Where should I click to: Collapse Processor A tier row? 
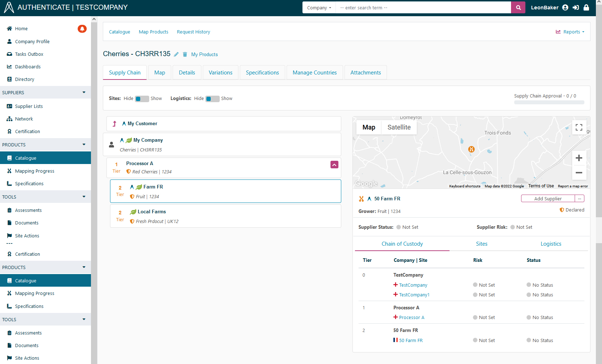(x=334, y=165)
